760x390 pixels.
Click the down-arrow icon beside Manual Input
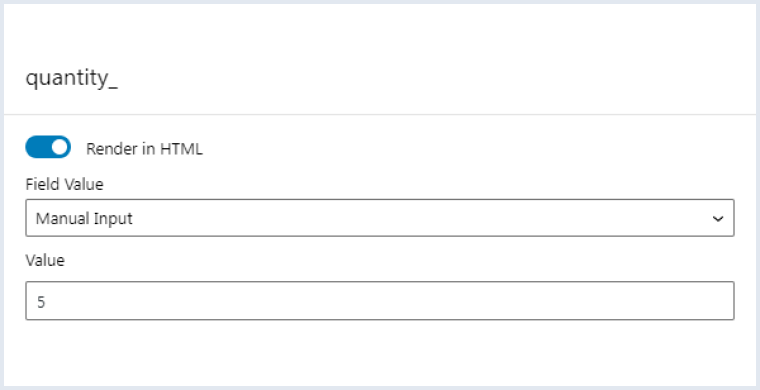coord(718,218)
